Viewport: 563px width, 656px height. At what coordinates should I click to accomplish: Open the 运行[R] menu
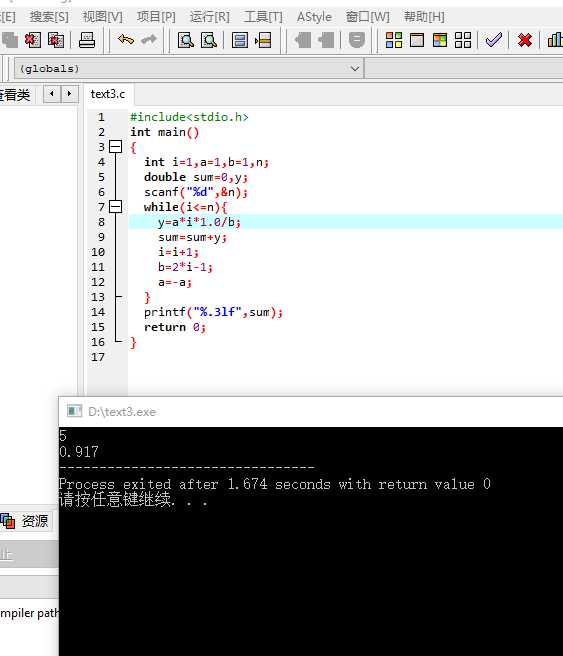(x=210, y=17)
